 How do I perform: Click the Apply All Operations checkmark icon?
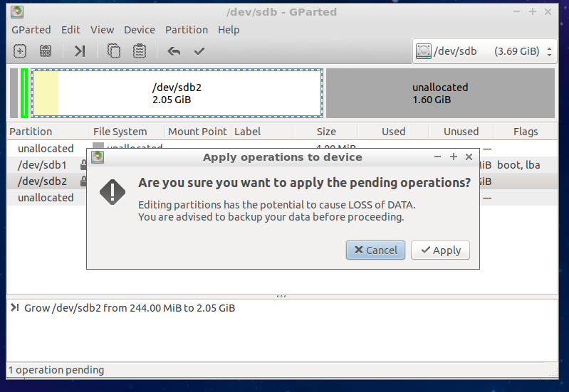point(199,51)
